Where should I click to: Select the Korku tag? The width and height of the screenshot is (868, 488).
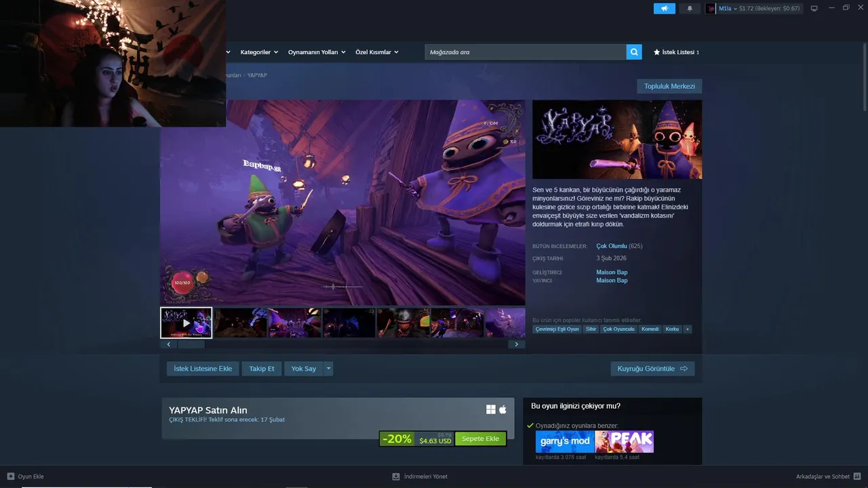672,329
